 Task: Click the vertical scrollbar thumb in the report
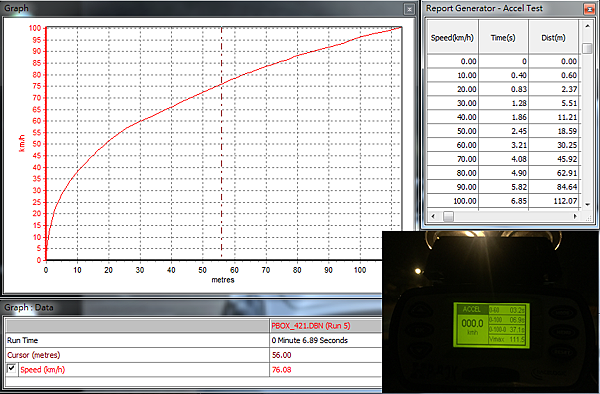(x=587, y=48)
